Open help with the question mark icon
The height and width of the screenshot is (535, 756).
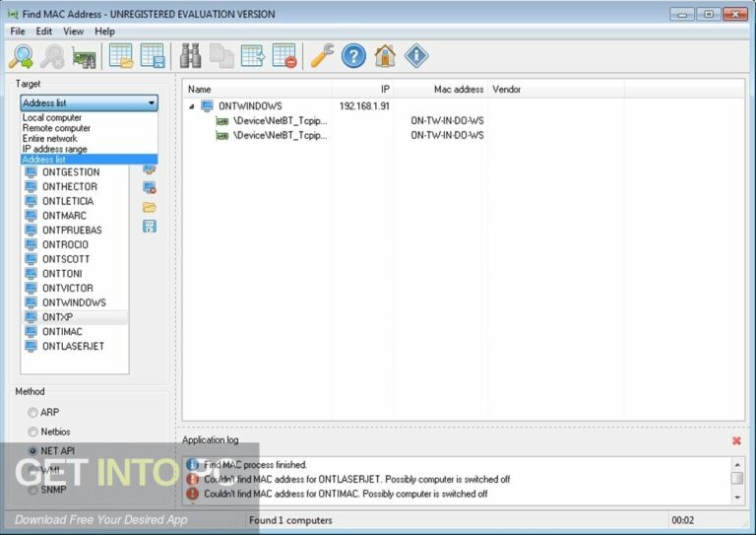pos(353,56)
